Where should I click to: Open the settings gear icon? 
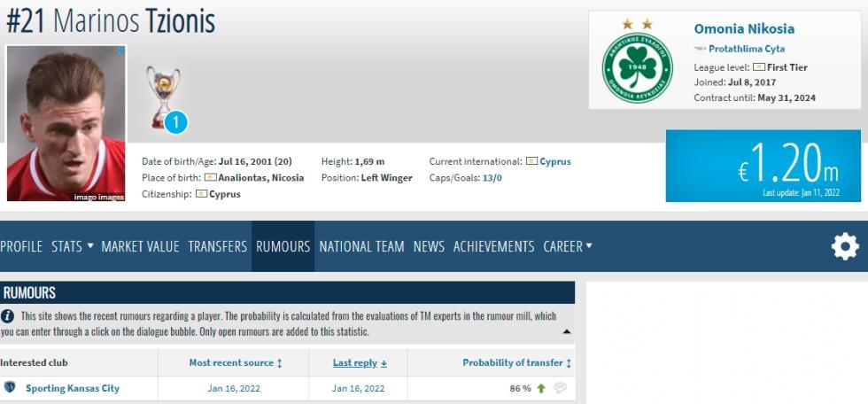(844, 246)
